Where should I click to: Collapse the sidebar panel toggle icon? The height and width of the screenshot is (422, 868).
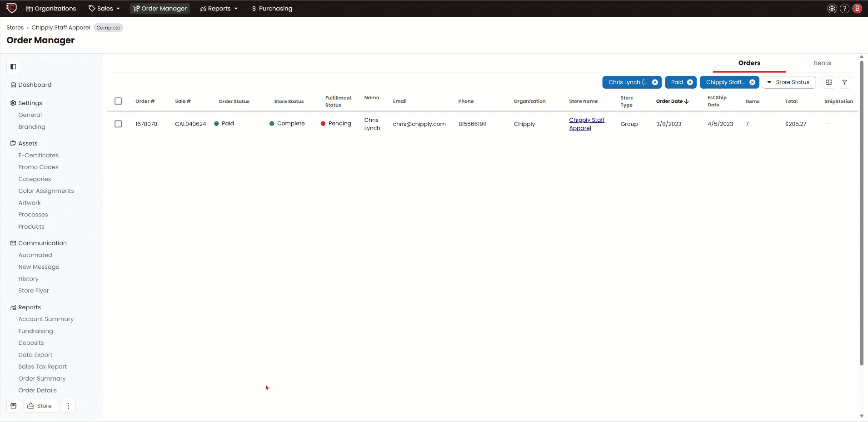tap(13, 67)
